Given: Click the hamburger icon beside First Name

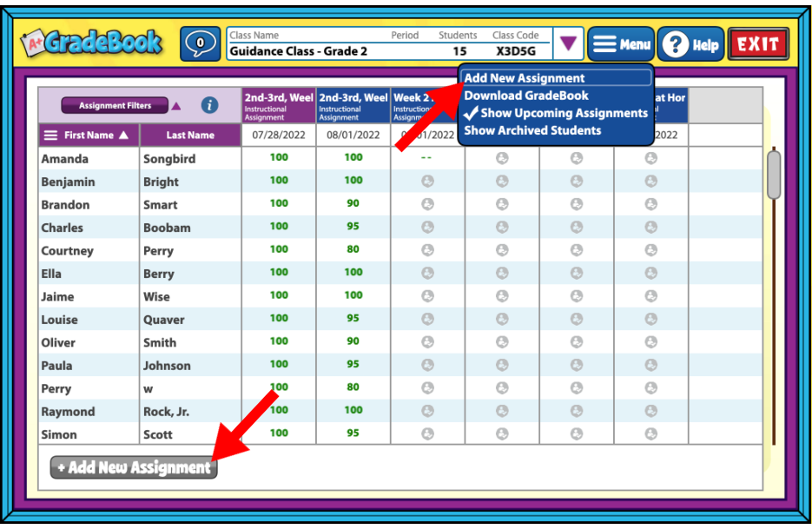Looking at the screenshot, I should 50,136.
